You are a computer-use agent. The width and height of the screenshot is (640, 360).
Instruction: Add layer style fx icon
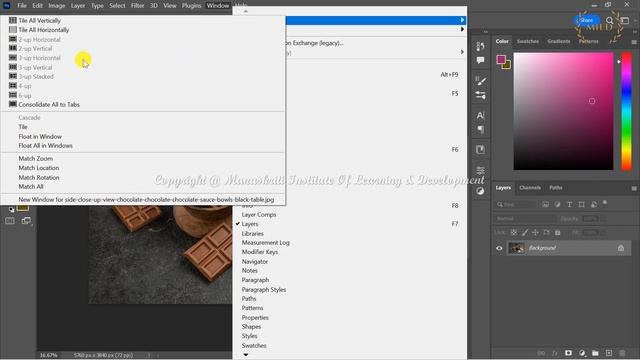pyautogui.click(x=555, y=353)
